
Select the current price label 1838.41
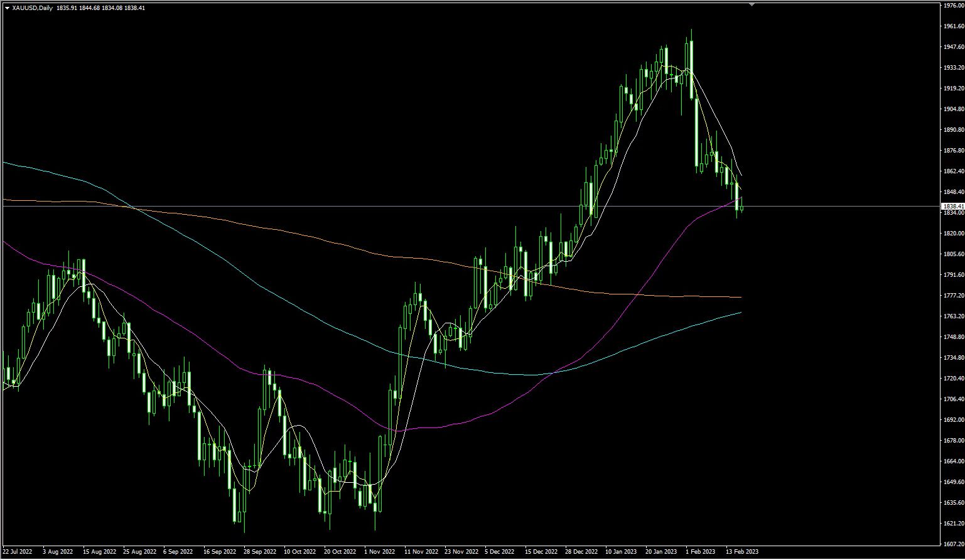(952, 206)
